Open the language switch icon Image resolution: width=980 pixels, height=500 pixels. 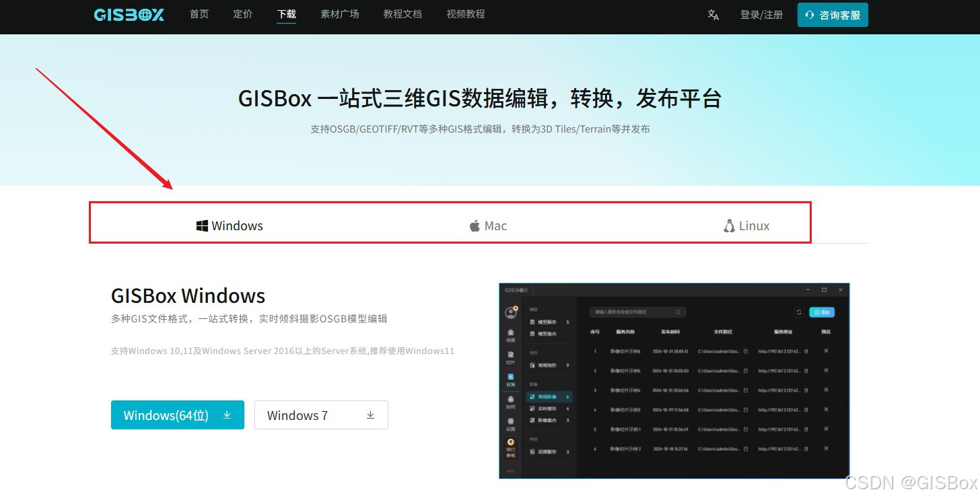click(x=713, y=15)
